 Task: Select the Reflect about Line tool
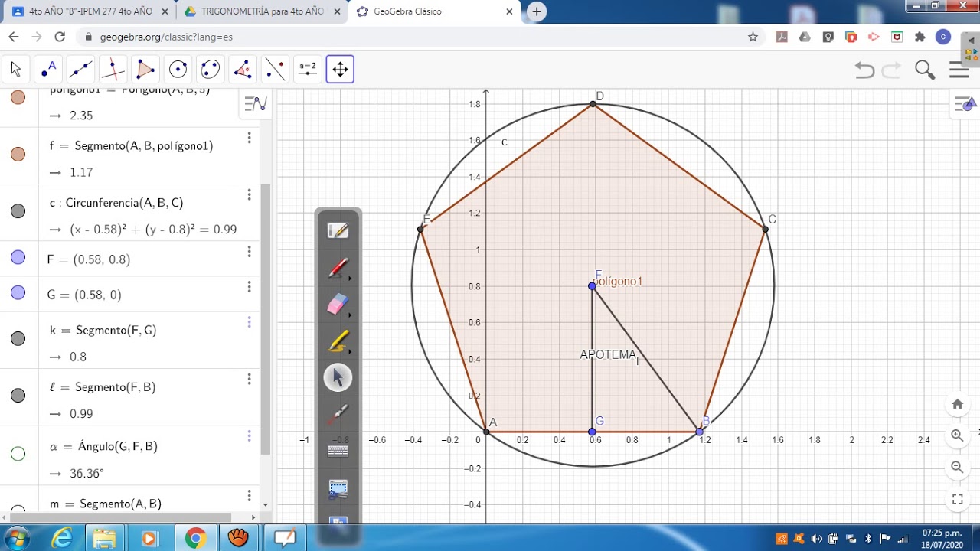coord(275,70)
